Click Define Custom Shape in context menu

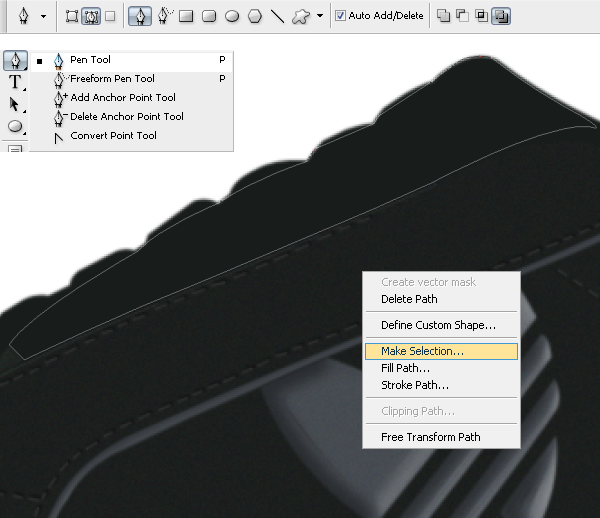coord(441,325)
